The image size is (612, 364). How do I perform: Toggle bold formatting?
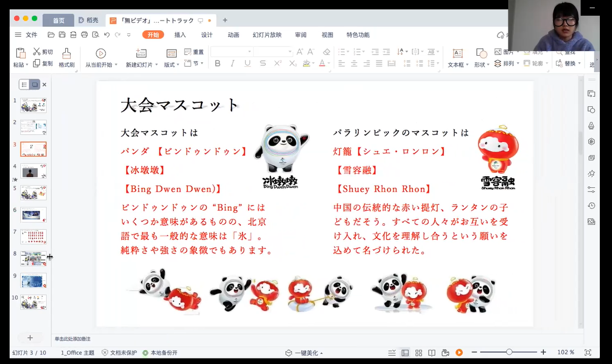point(218,64)
